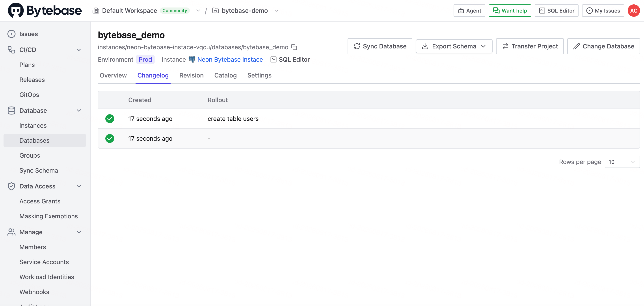Collapse the Manage sidebar section

(79, 232)
